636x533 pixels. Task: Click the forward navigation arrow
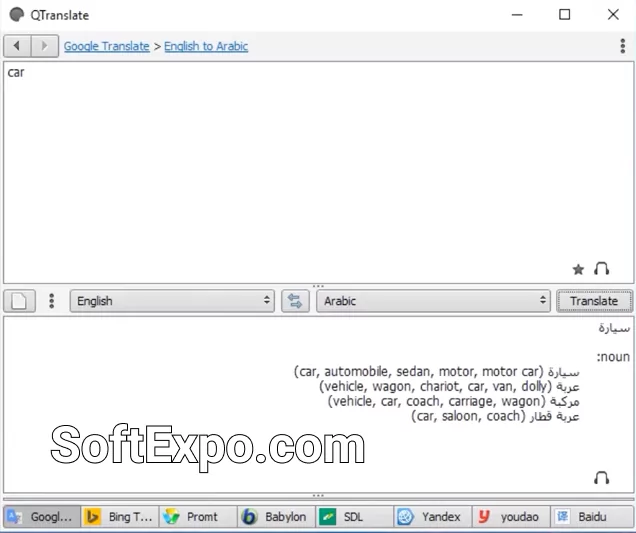44,46
